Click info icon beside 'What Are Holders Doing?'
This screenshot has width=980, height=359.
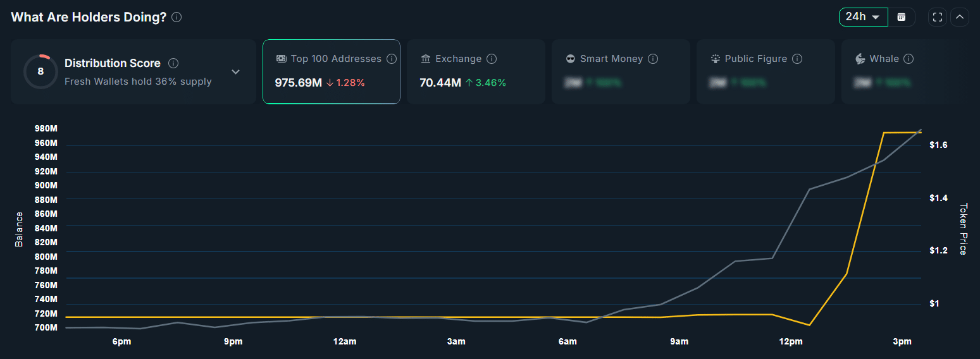point(177,17)
